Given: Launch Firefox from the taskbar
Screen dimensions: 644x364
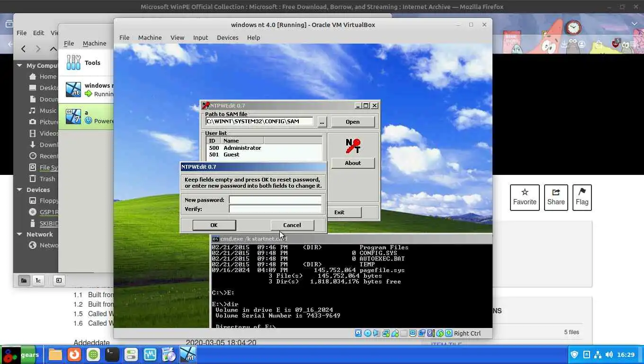Looking at the screenshot, I should coord(74,355).
